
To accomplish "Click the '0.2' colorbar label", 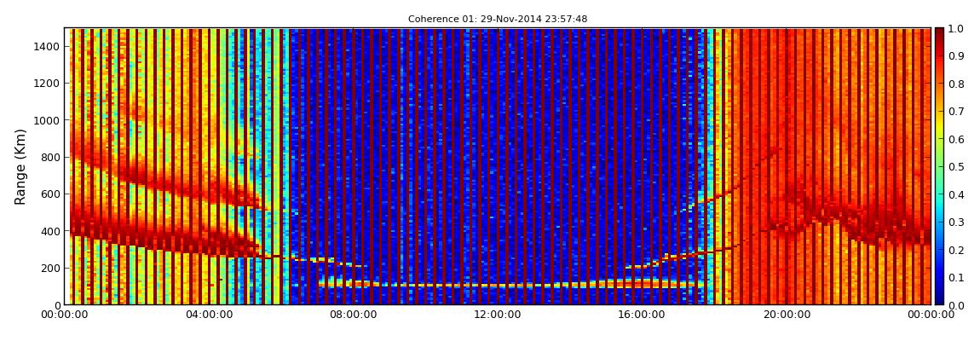I will click(x=956, y=250).
